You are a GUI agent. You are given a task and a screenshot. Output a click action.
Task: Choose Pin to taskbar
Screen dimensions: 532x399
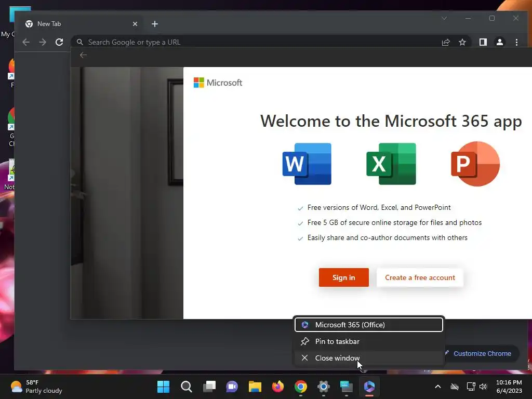coord(369,341)
